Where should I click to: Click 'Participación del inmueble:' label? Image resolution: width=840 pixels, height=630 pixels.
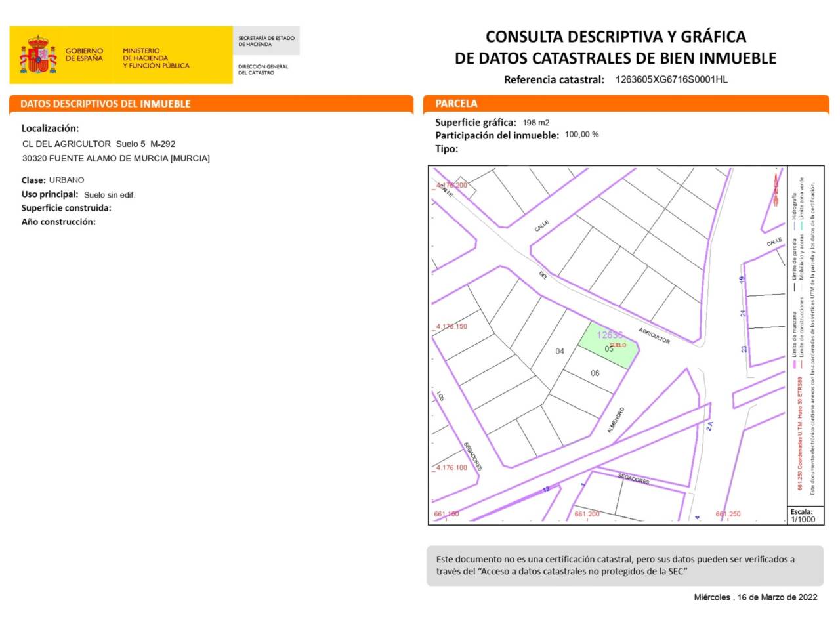[497, 135]
